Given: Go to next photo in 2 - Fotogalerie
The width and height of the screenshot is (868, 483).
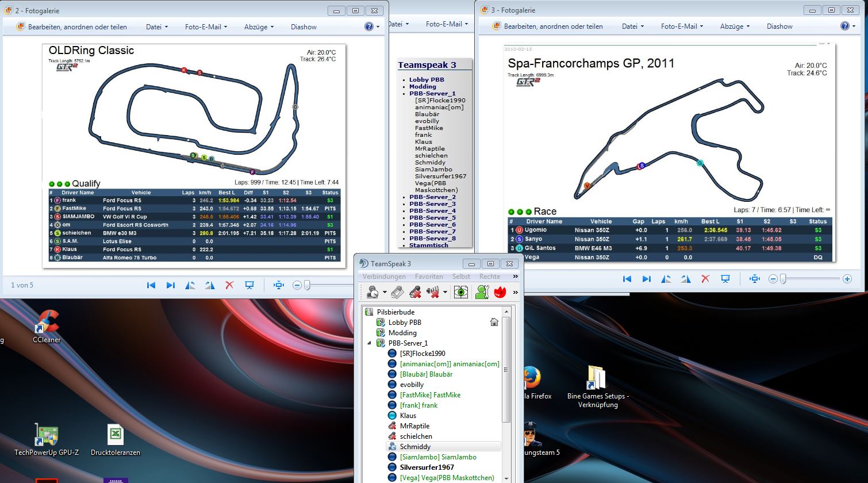Looking at the screenshot, I should pos(171,285).
